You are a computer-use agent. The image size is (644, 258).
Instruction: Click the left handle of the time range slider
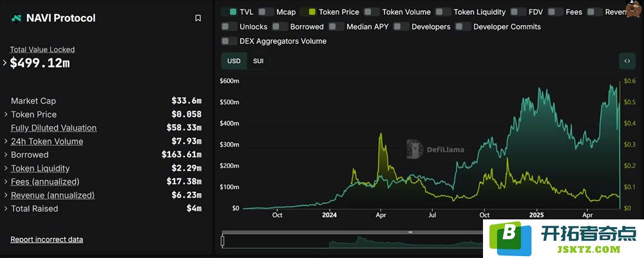click(x=223, y=241)
